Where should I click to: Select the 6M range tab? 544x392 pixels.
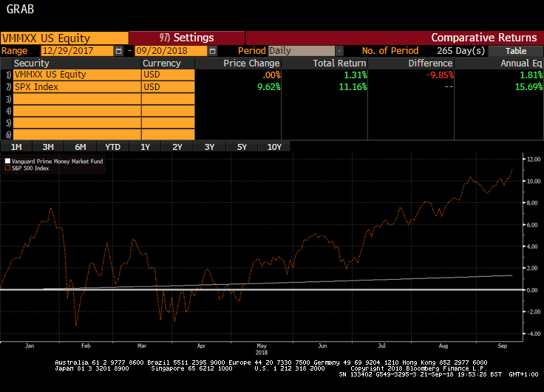80,147
